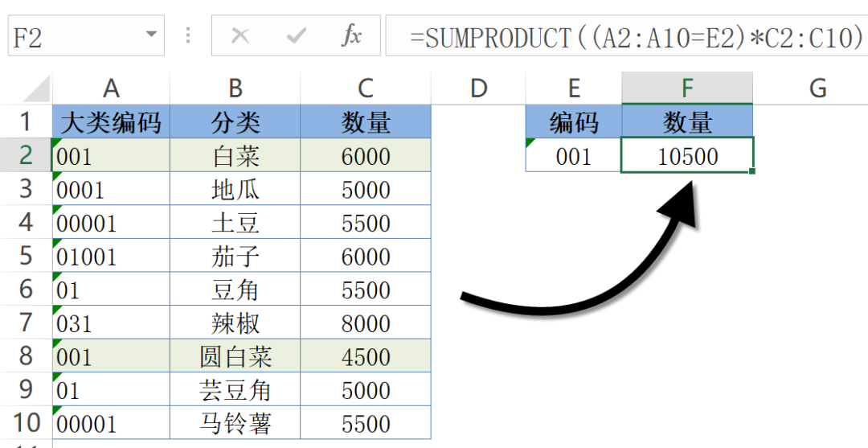The image size is (868, 448).
Task: Click the Cancel (X) formula bar icon
Action: point(240,36)
